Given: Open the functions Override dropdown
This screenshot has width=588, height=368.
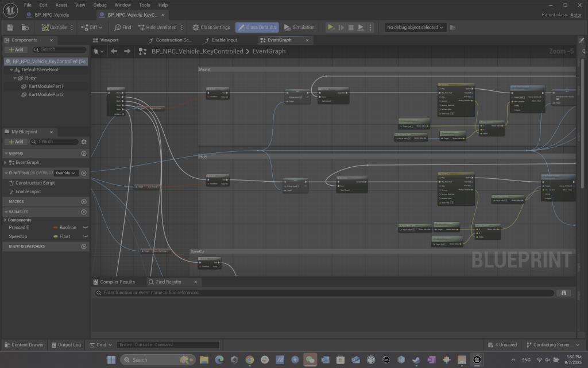Looking at the screenshot, I should coord(66,173).
